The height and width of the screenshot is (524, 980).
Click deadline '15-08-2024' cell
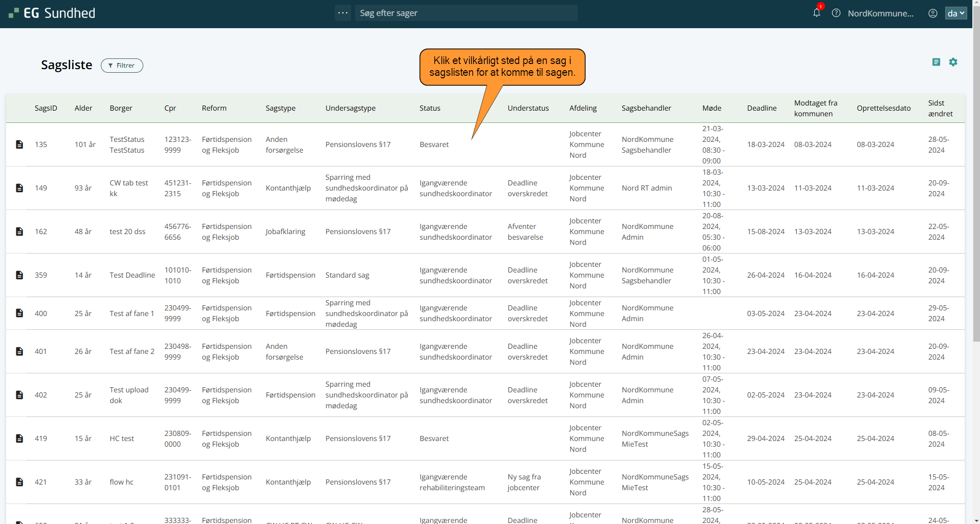(x=766, y=232)
